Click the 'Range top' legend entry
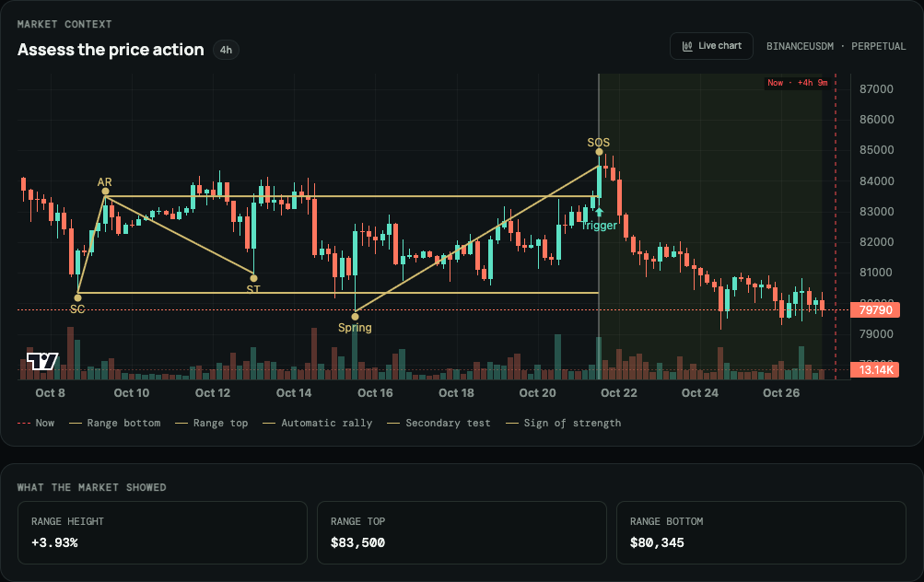This screenshot has height=582, width=924. (x=212, y=423)
